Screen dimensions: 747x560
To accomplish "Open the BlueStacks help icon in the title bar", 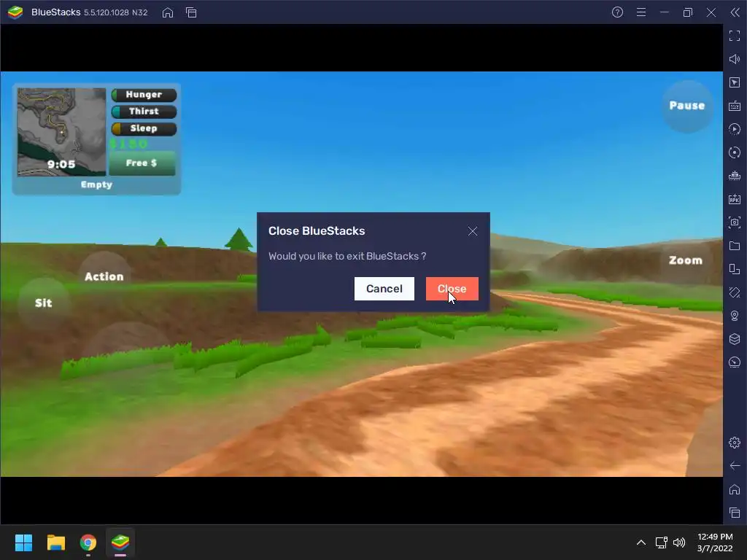I will coord(617,12).
